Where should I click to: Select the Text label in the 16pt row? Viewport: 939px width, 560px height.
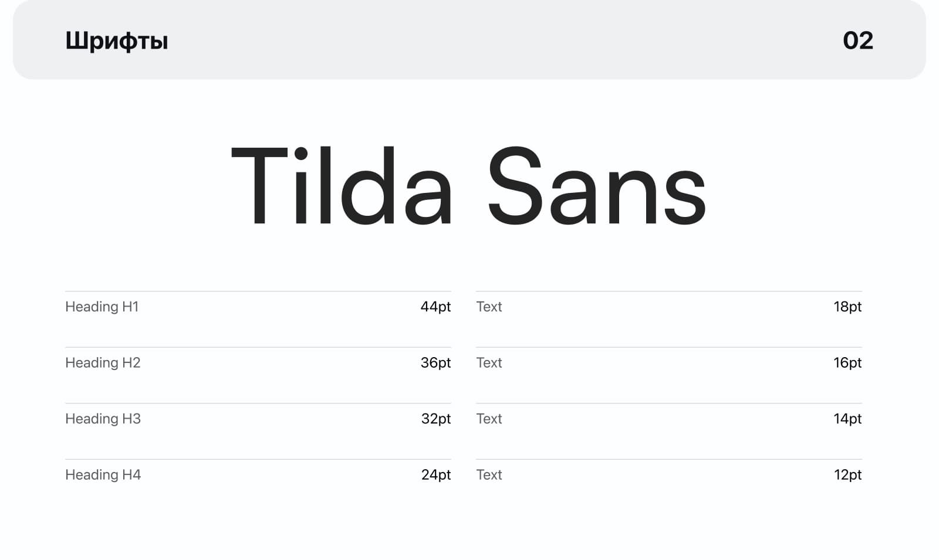[x=489, y=363]
